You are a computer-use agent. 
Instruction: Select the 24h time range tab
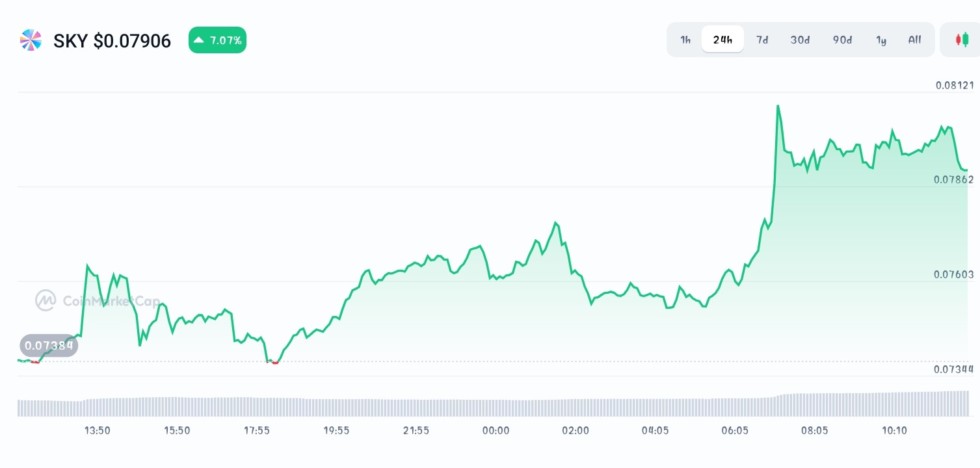tap(722, 40)
